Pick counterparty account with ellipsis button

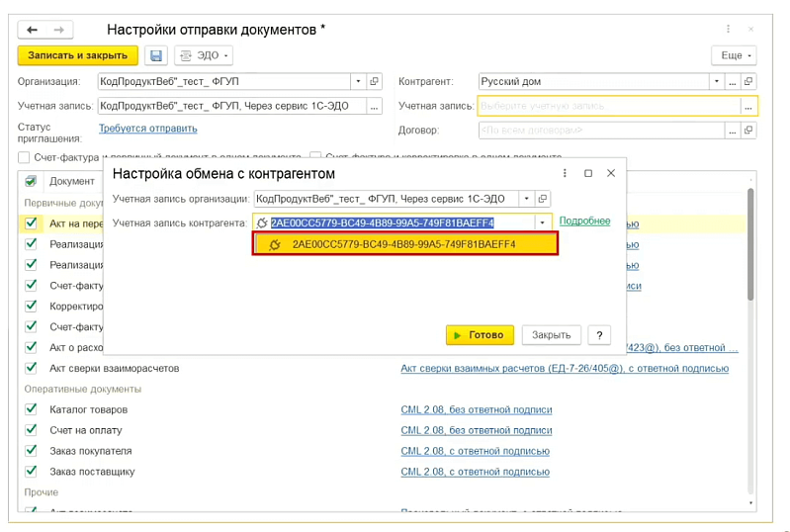748,106
